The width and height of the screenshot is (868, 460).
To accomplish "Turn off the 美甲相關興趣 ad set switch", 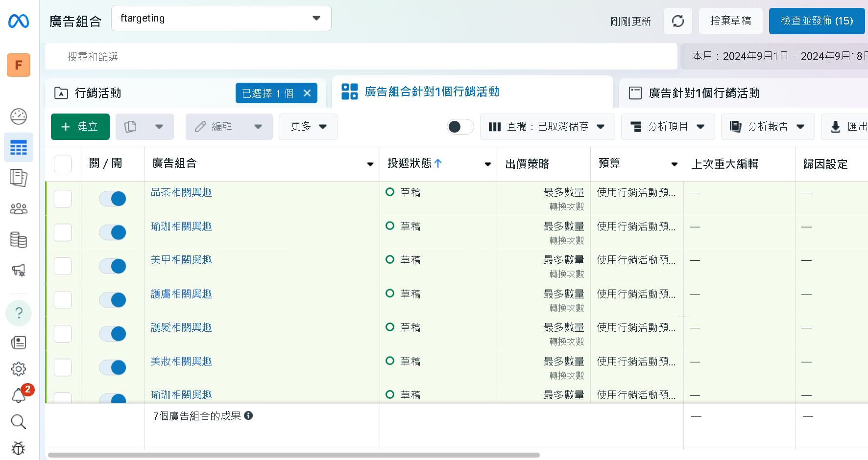I will [x=113, y=266].
